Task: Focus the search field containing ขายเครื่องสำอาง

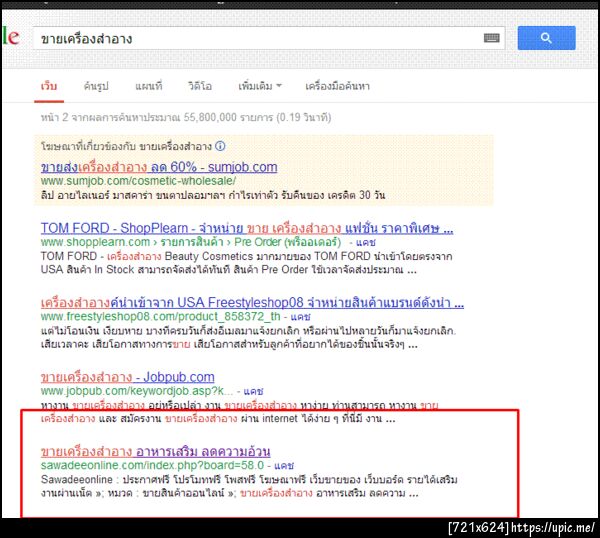Action: [x=269, y=38]
